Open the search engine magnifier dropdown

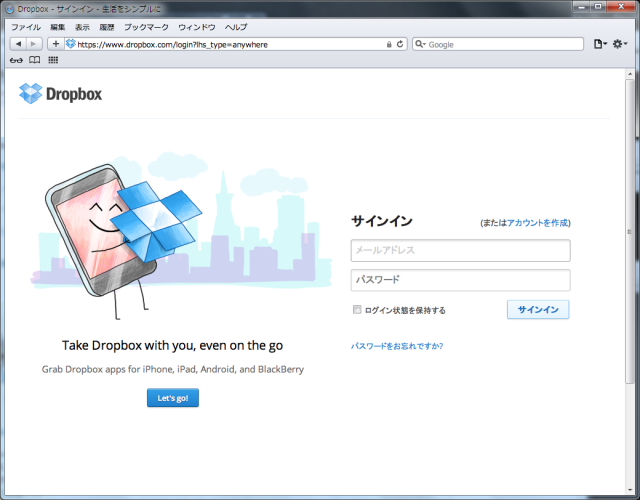pos(420,44)
